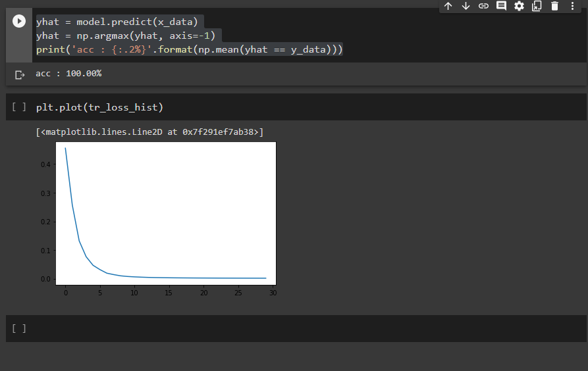
Task: Mirror cell in tab icon
Action: (537, 6)
